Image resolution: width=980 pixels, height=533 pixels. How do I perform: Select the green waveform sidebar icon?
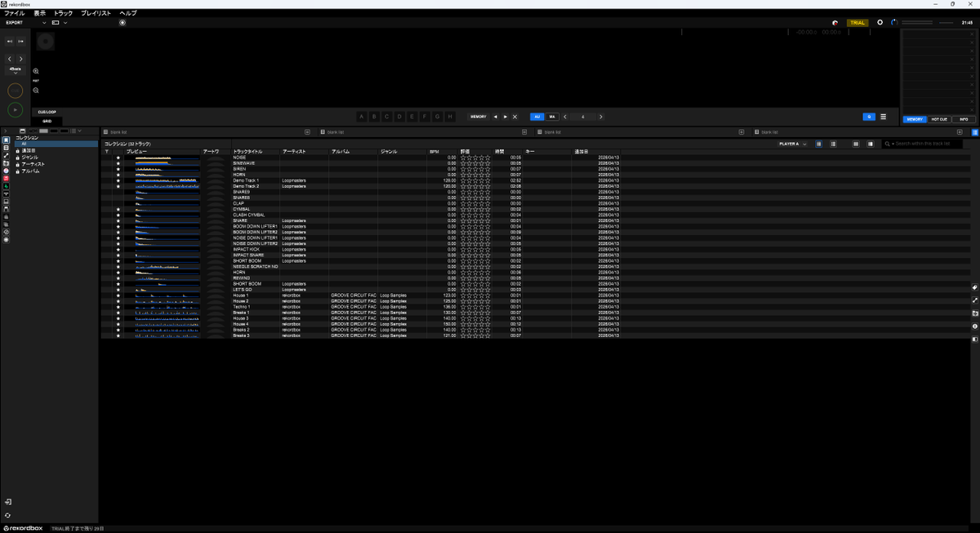pyautogui.click(x=7, y=186)
